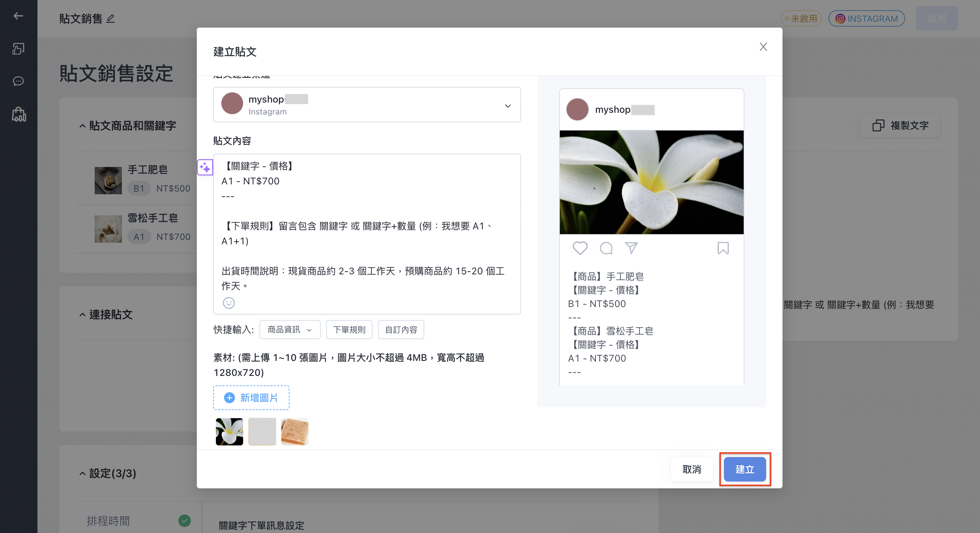Click inside the 貼文內容 text area
Image resolution: width=980 pixels, height=533 pixels.
(x=367, y=234)
